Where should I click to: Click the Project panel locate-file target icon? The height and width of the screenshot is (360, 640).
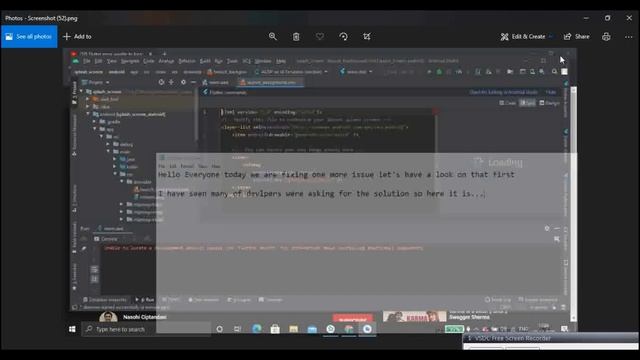coord(161,82)
